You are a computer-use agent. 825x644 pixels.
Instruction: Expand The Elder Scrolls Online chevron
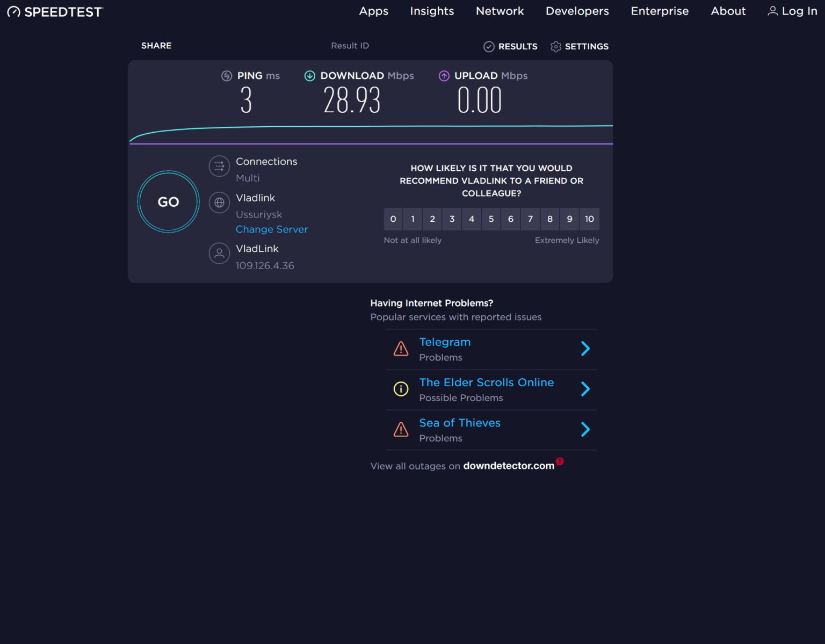[x=585, y=389]
